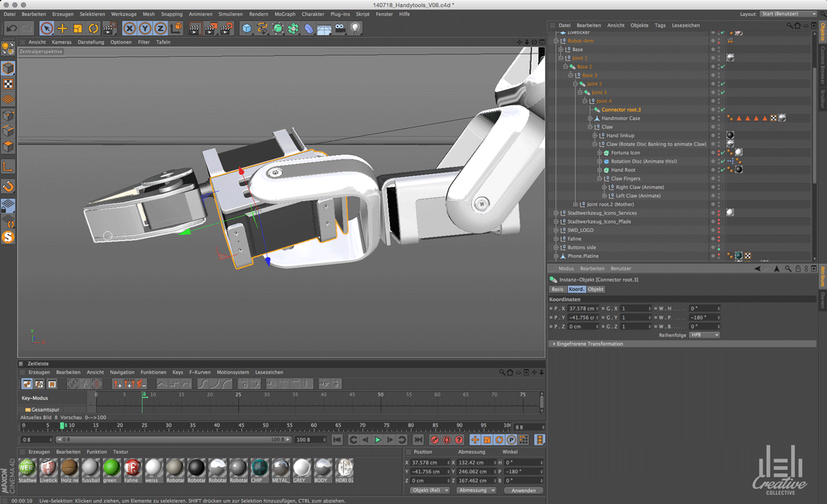Open the Textur menu in material manager

click(121, 452)
